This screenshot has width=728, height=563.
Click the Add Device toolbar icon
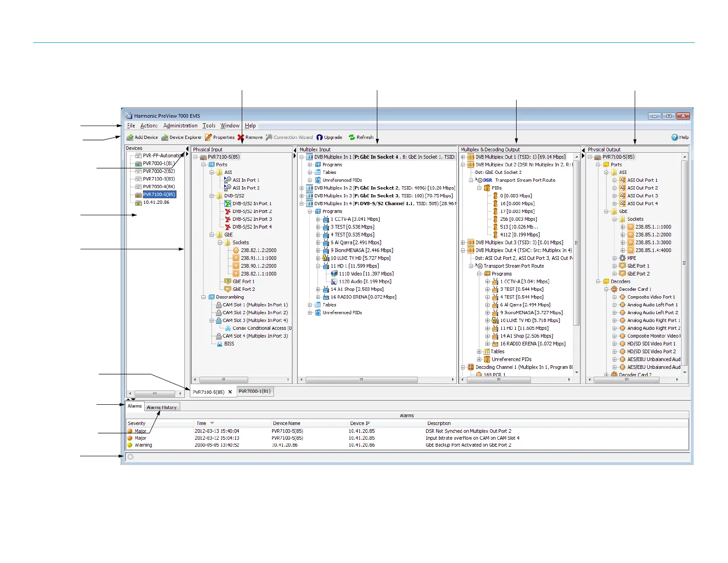pyautogui.click(x=130, y=138)
